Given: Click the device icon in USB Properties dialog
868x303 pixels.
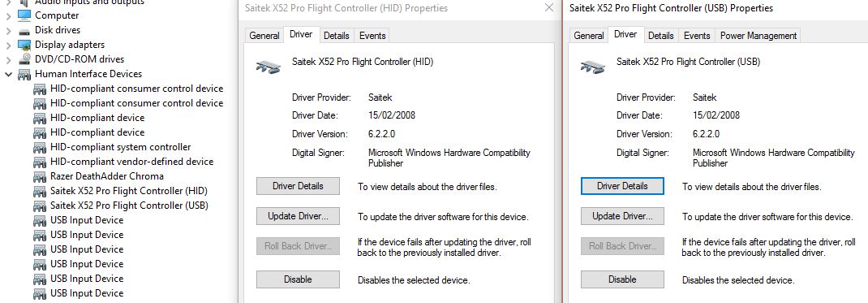Looking at the screenshot, I should [593, 67].
